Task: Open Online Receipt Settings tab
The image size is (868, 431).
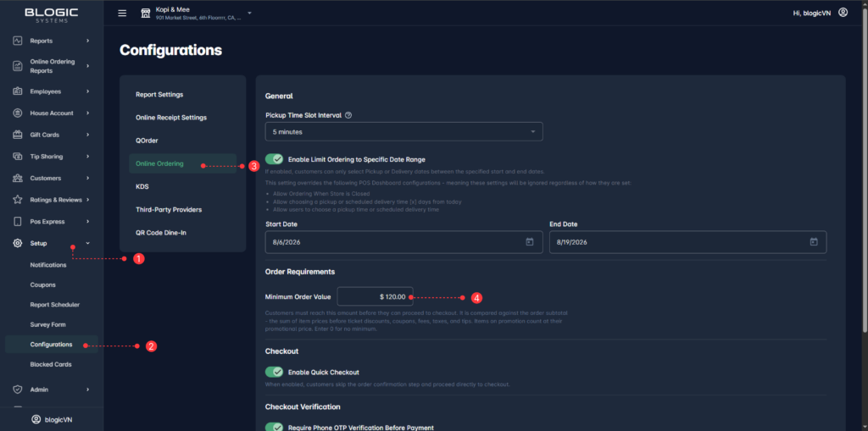Action: [x=183, y=118]
